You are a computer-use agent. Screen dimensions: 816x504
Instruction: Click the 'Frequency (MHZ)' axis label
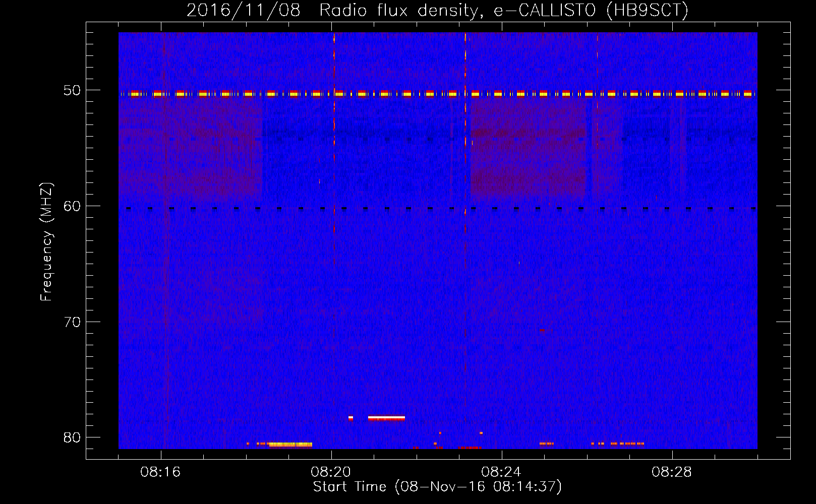tap(46, 242)
